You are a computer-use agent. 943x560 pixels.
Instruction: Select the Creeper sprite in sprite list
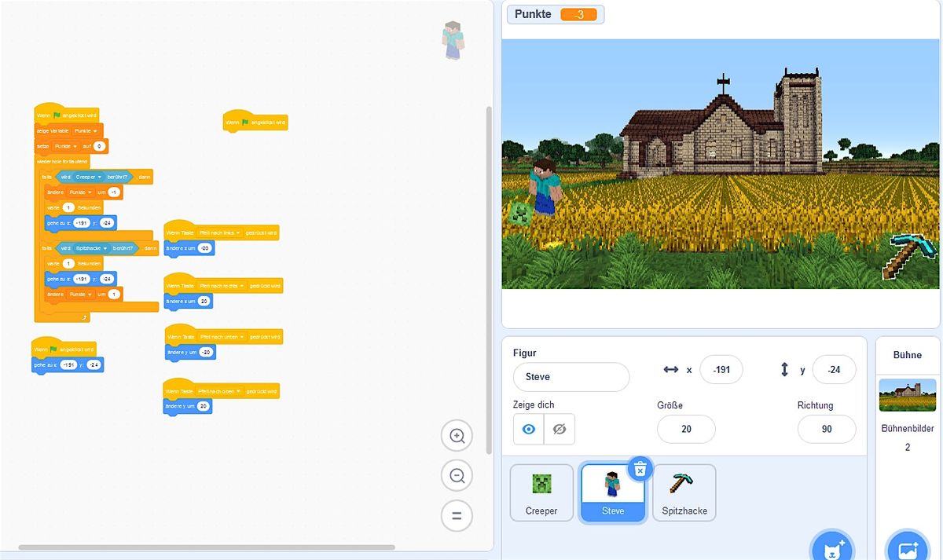pos(541,492)
